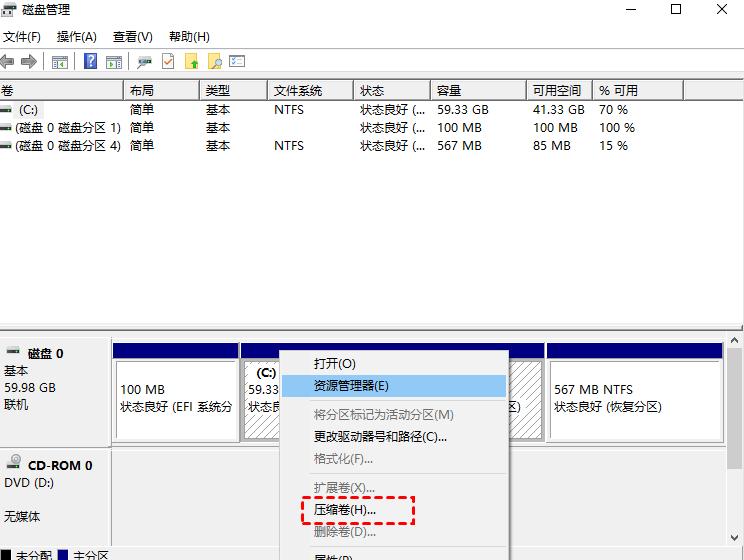This screenshot has width=744, height=560.
Task: Click the folder with green arrow icon
Action: tap(192, 62)
